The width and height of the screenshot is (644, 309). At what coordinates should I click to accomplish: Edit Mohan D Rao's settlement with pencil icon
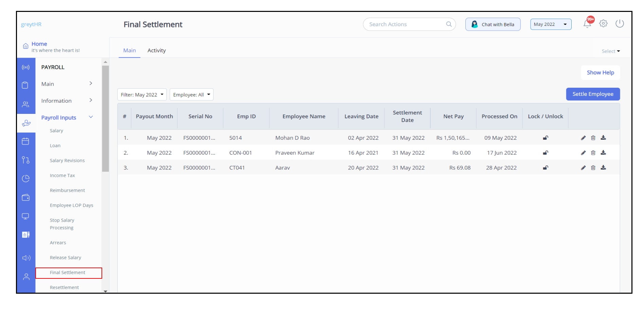583,138
